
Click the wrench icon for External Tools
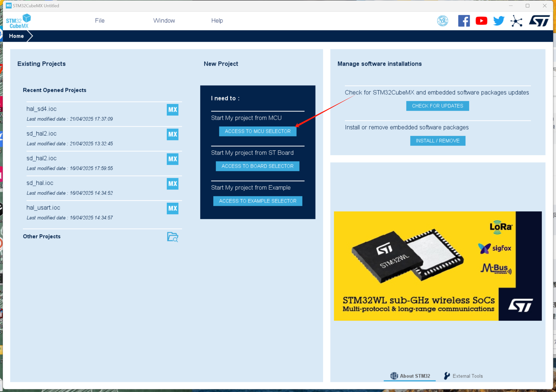coord(447,376)
